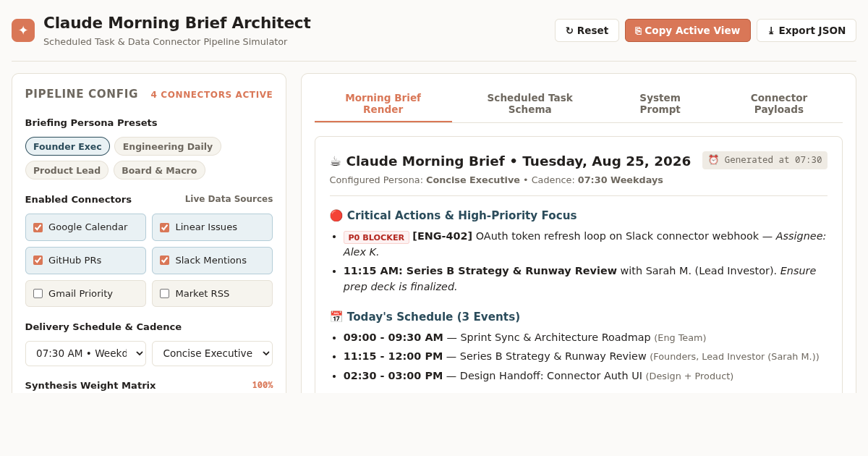Click the Generated at 07:30 badge

coord(765,160)
